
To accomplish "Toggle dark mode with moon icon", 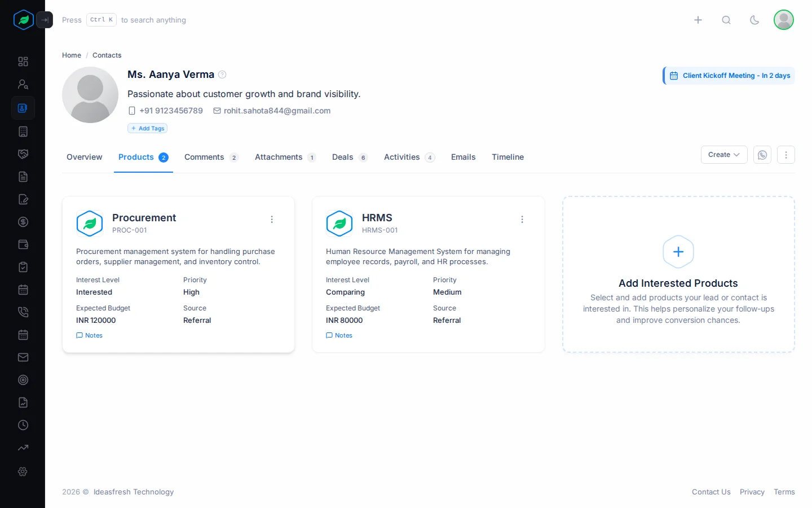I will [754, 20].
